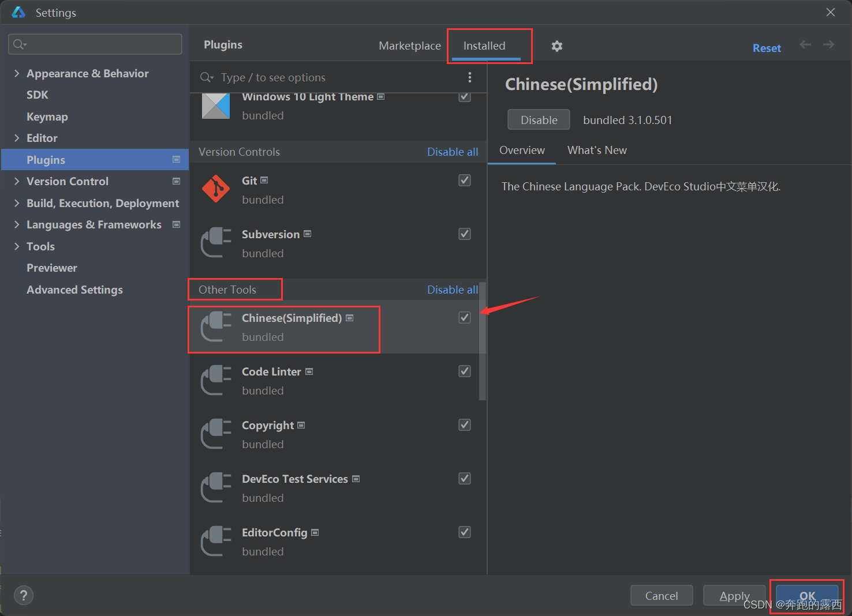Click the EditorConfig plugin plug icon
The width and height of the screenshot is (852, 616).
pos(216,540)
